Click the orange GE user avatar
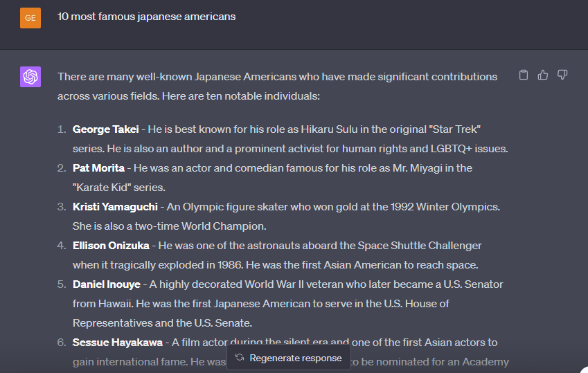 (30, 17)
